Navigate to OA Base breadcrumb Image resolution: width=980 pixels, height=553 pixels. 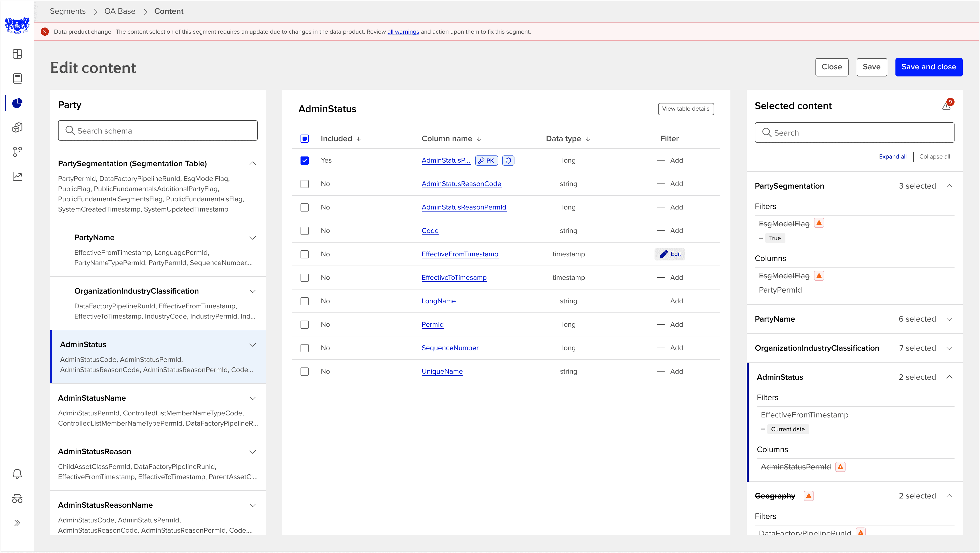click(x=120, y=11)
